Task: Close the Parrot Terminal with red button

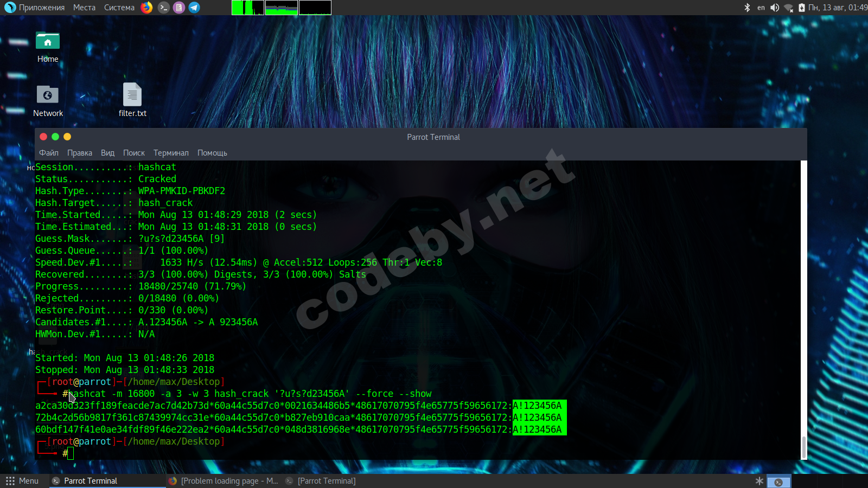Action: [43, 137]
